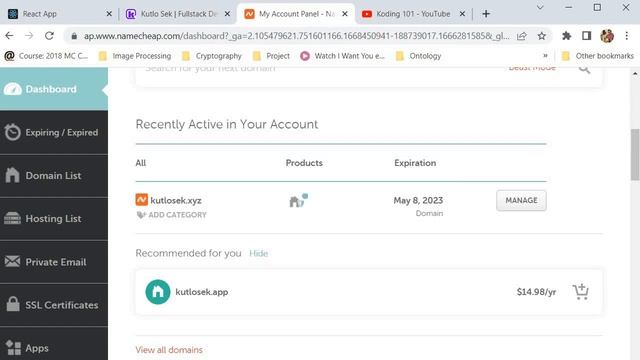Viewport: 640px width, 360px height.
Task: Click the SSL Certificates padlock icon
Action: (13, 304)
